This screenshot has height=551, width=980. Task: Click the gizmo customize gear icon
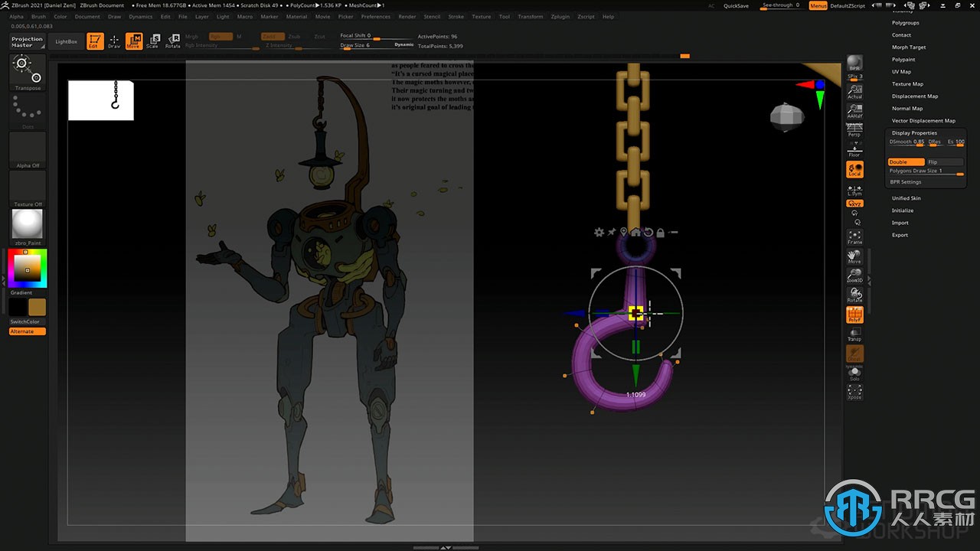coord(599,232)
